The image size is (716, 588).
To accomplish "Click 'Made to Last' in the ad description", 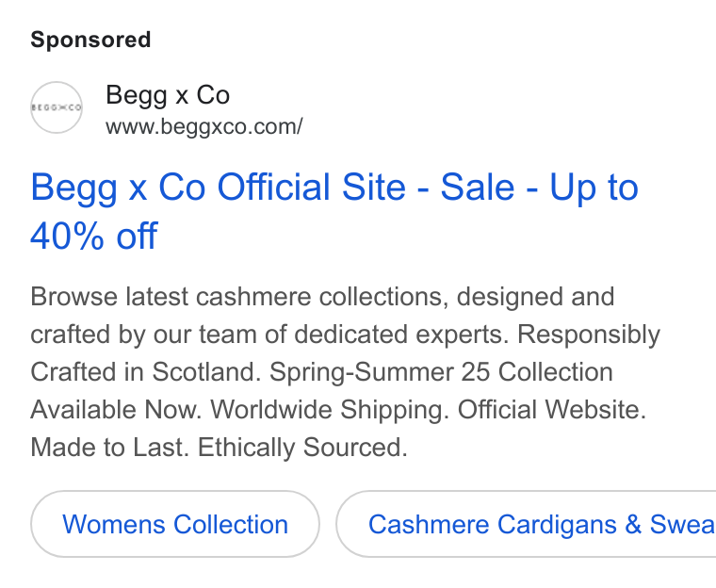I will tap(109, 447).
